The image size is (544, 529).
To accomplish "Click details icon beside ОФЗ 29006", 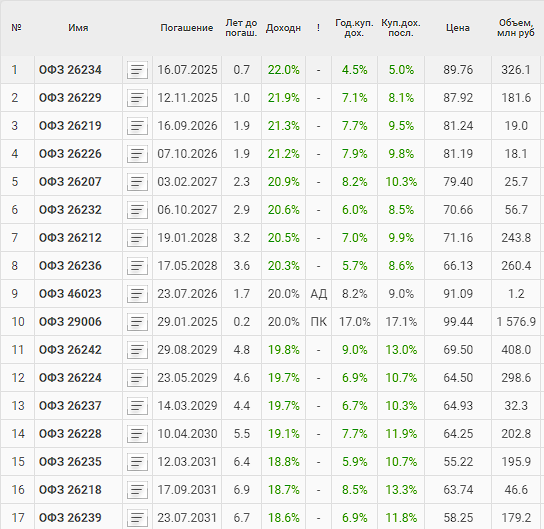I will [x=137, y=322].
